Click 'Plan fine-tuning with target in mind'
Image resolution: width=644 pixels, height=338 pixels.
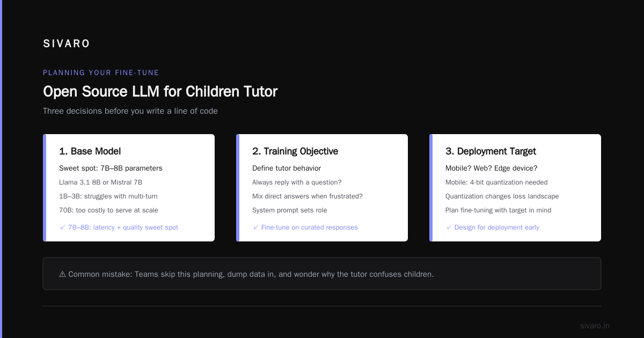[498, 210]
